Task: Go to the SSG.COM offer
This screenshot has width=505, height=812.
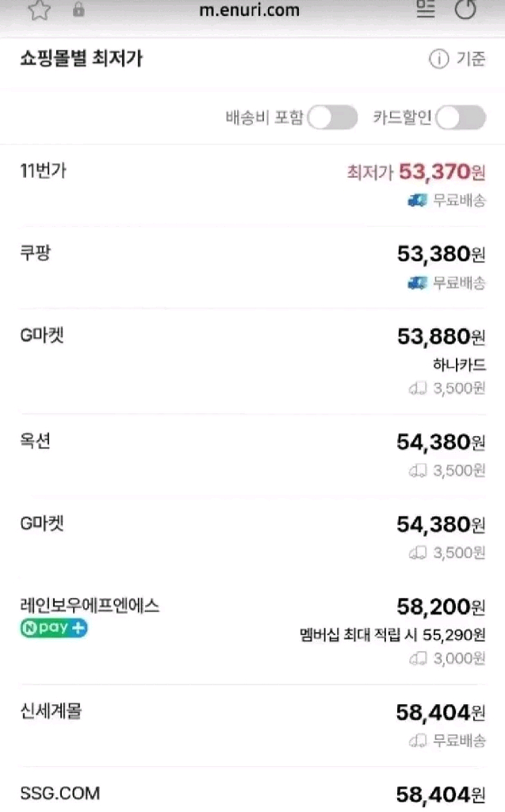Action: [x=60, y=793]
